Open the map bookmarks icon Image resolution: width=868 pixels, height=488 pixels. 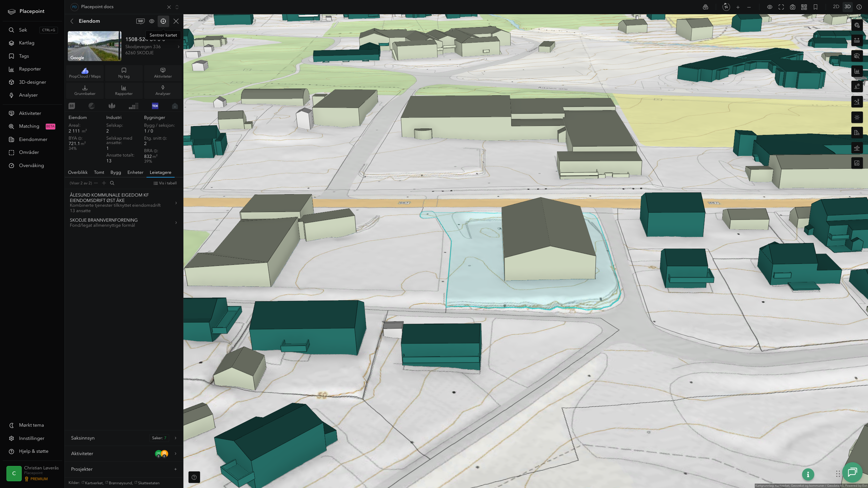[815, 7]
